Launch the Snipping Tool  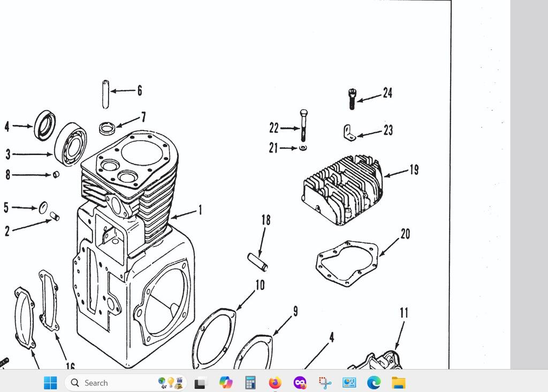pos(324,383)
